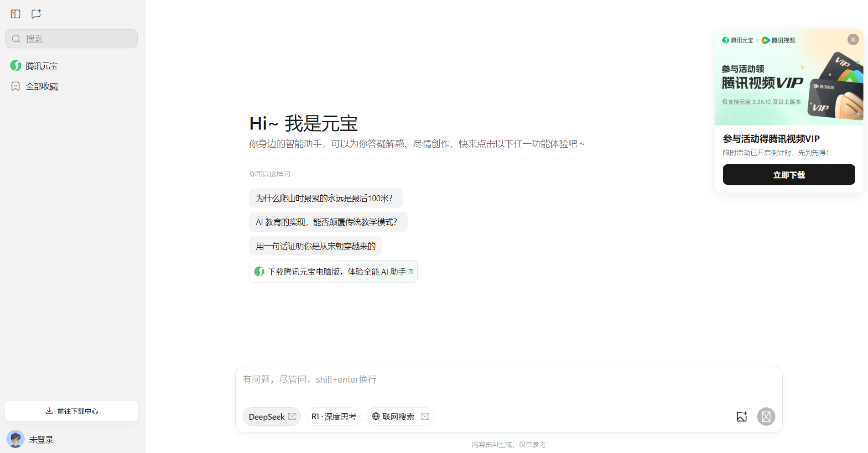Viewport: 868px width, 453px height.
Task: Select the 全部收藏 sidebar entry
Action: pyautogui.click(x=42, y=86)
